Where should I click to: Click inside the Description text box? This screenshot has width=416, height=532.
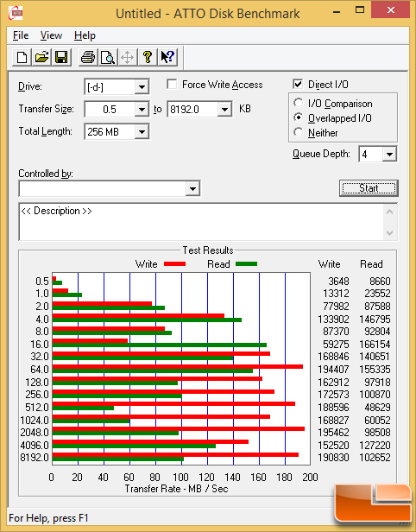point(202,222)
